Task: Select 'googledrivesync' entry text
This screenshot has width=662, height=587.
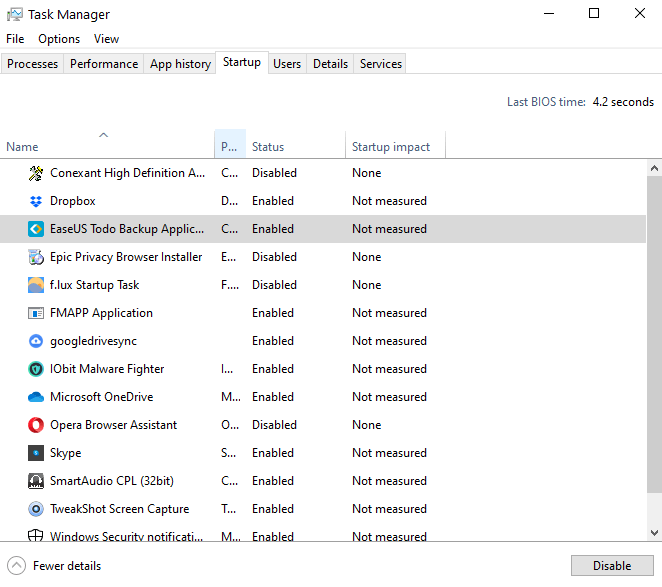Action: pyautogui.click(x=93, y=341)
